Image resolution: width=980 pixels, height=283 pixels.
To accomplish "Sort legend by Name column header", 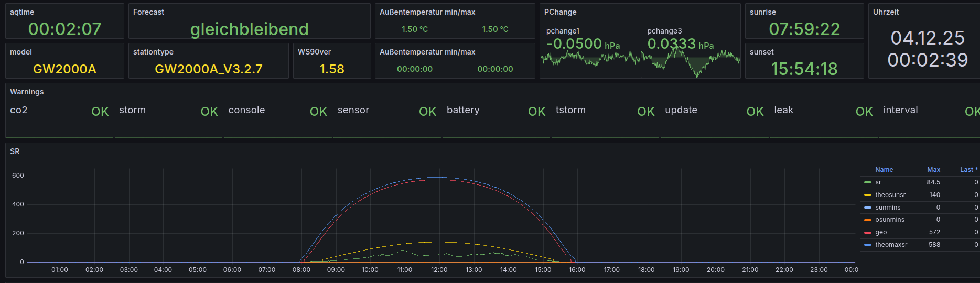I will 884,170.
